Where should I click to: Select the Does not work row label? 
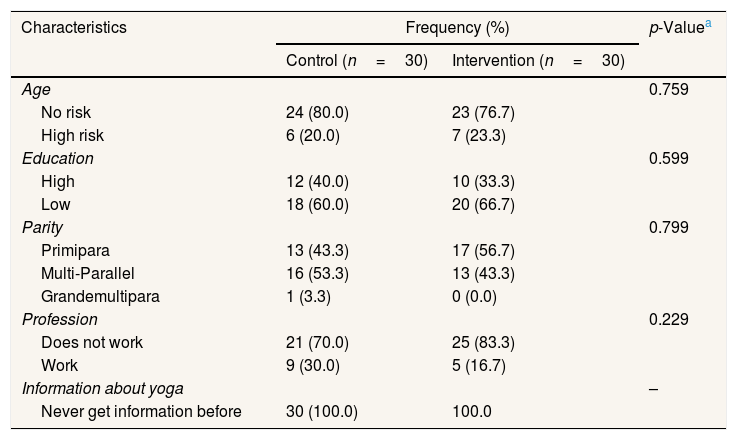92,342
